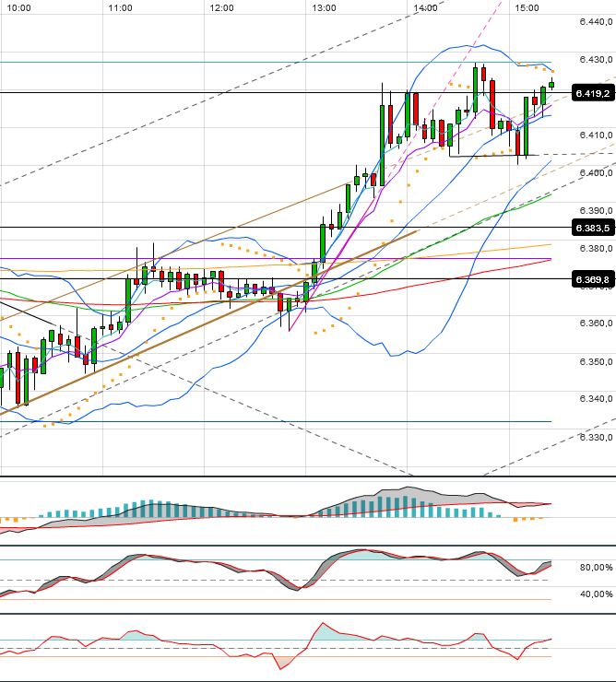Click the 6.330,0 price axis value

click(596, 438)
